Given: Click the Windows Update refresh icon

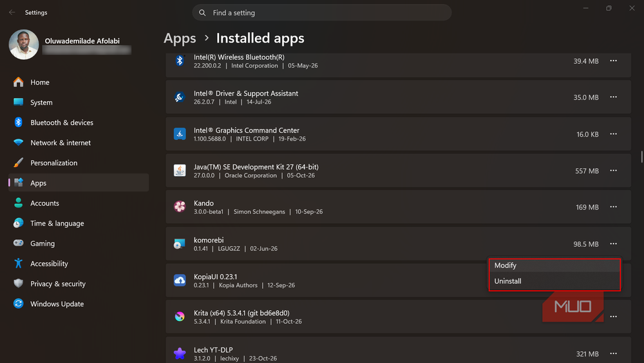Looking at the screenshot, I should [19, 304].
